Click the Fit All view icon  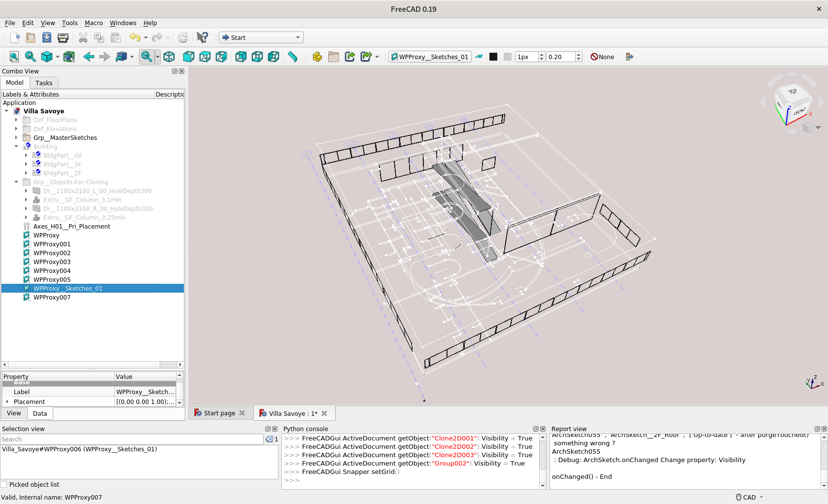click(14, 57)
